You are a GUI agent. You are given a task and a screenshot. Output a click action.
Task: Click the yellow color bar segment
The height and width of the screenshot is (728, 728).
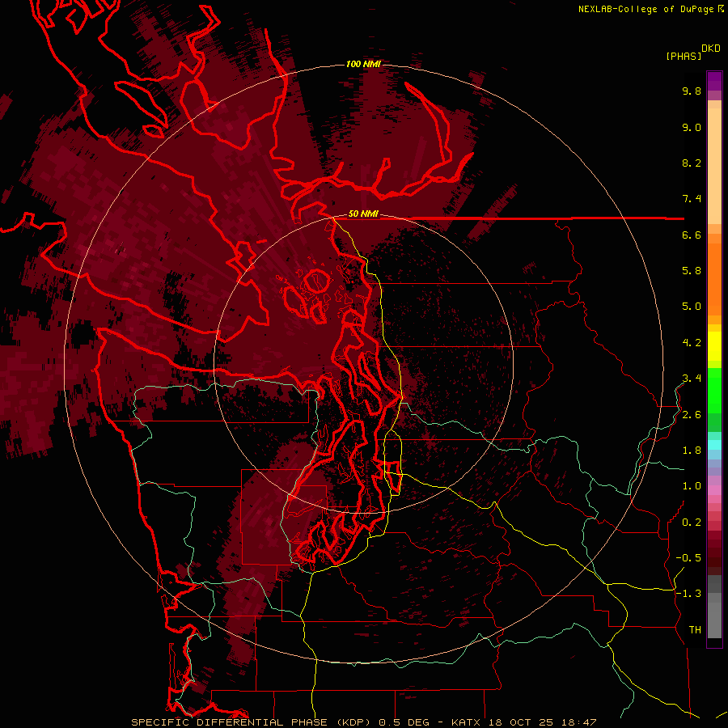pos(714,346)
